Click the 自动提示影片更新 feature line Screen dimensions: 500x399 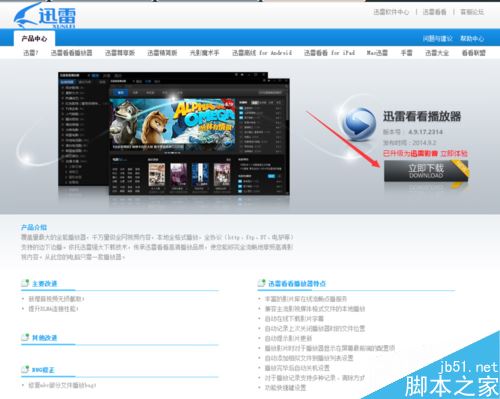point(288,338)
